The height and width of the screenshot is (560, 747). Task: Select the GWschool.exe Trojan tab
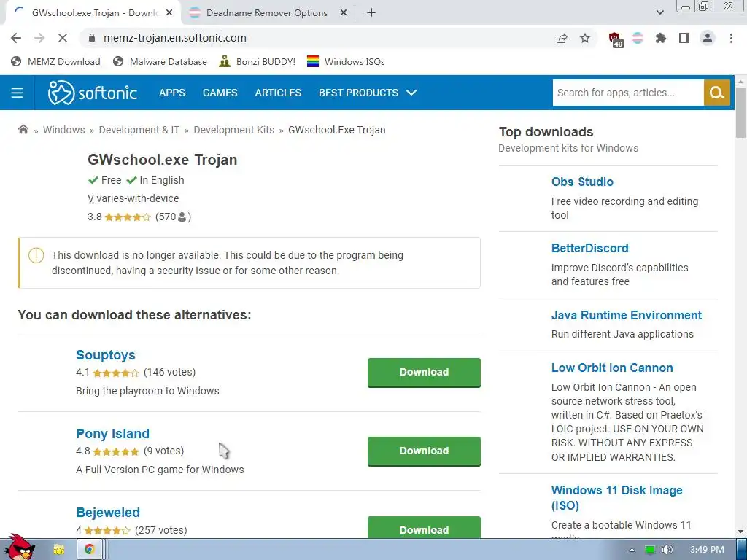tap(94, 13)
